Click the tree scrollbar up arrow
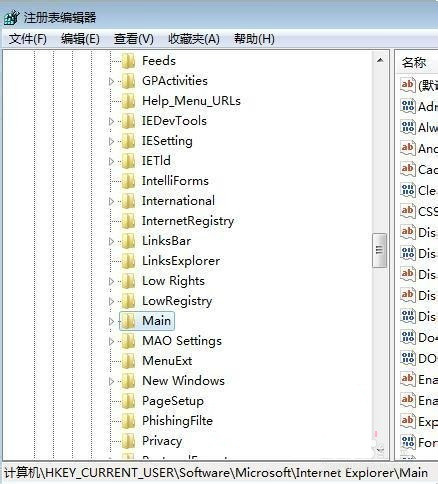This screenshot has height=484, width=438. click(380, 60)
